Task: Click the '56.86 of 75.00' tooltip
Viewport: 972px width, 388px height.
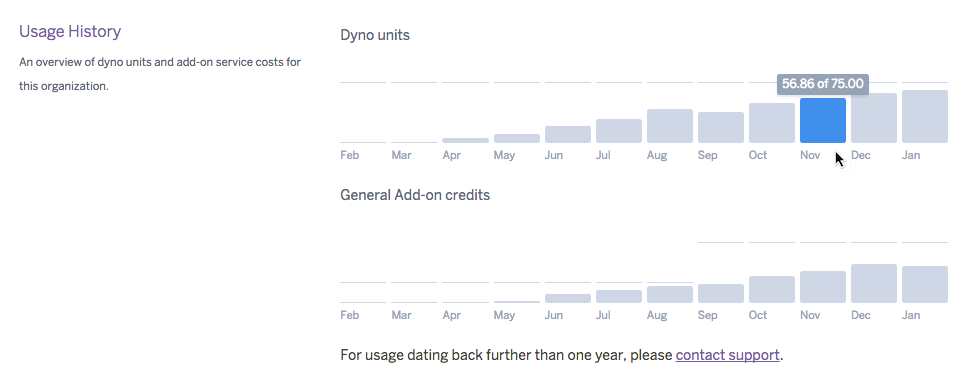Action: (823, 84)
